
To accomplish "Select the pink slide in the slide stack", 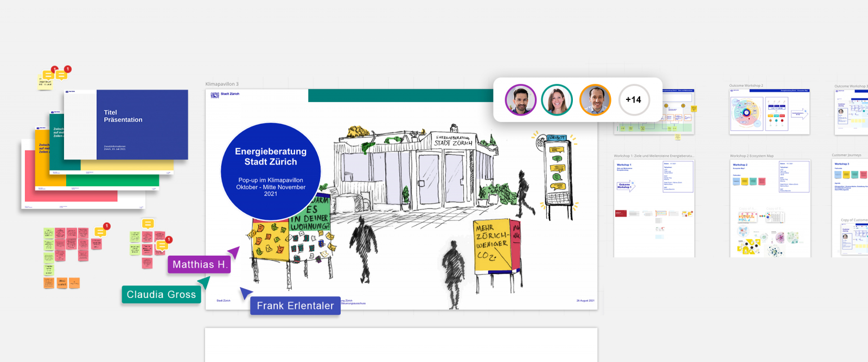I will coord(71,196).
